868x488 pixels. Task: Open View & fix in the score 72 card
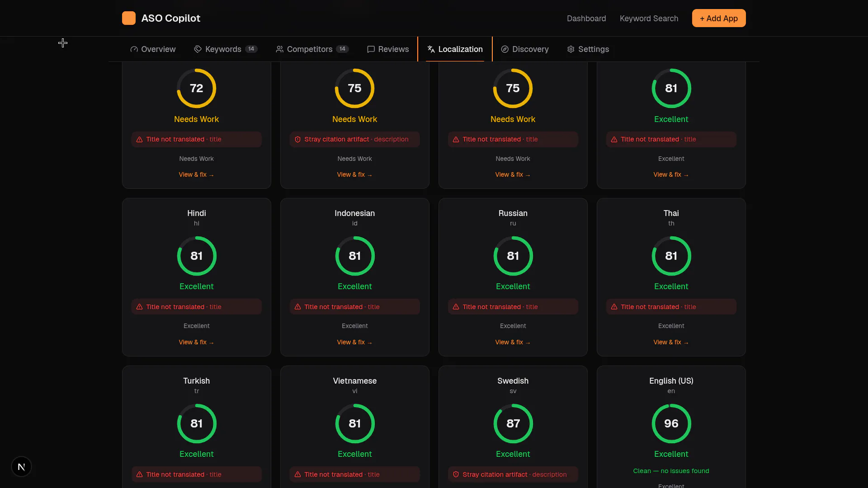[196, 175]
